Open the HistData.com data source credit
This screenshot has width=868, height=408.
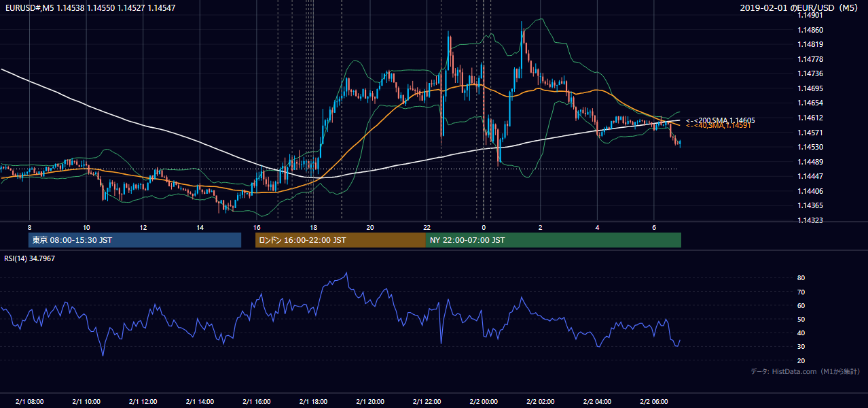pyautogui.click(x=806, y=371)
